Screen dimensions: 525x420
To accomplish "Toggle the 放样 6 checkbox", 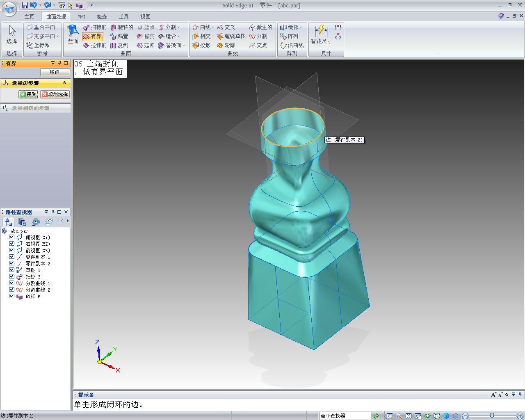I will click(x=12, y=296).
